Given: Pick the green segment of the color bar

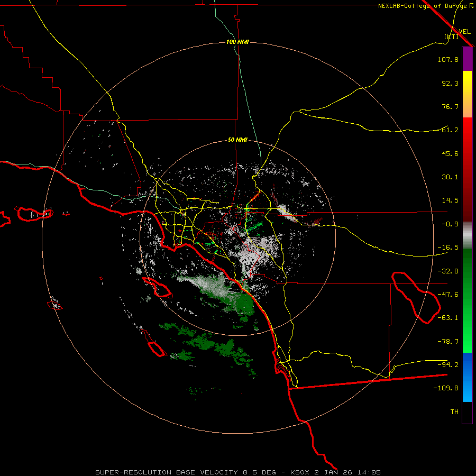Looking at the screenshot, I should [467, 300].
